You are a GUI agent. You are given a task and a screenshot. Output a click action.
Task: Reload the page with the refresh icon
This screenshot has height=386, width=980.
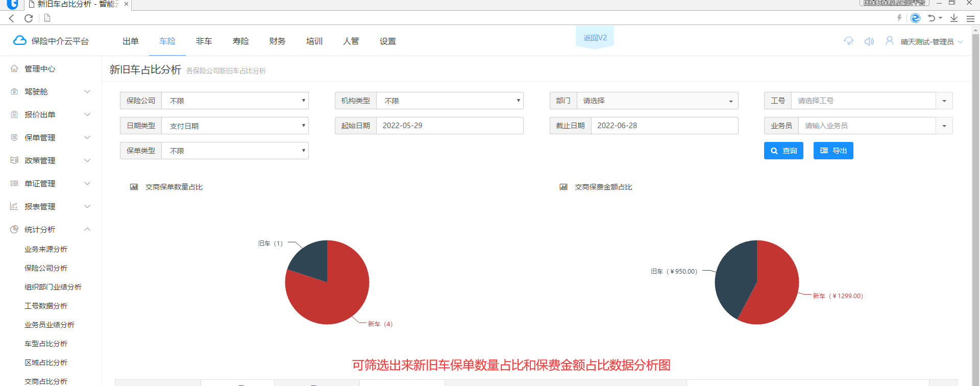pyautogui.click(x=29, y=18)
